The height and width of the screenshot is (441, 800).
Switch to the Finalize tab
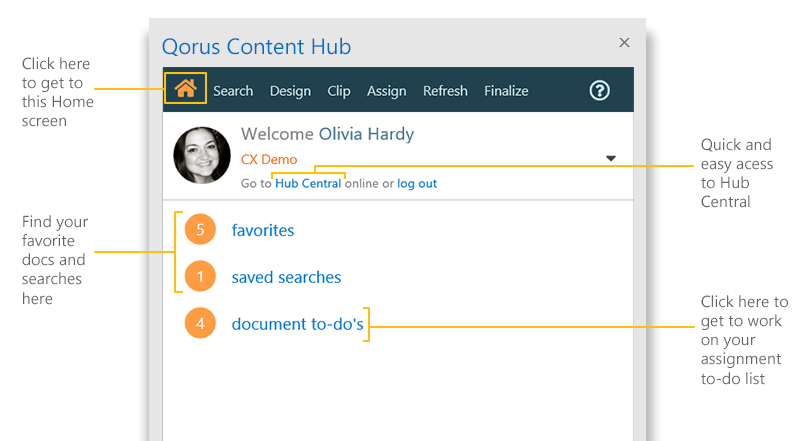coord(506,91)
